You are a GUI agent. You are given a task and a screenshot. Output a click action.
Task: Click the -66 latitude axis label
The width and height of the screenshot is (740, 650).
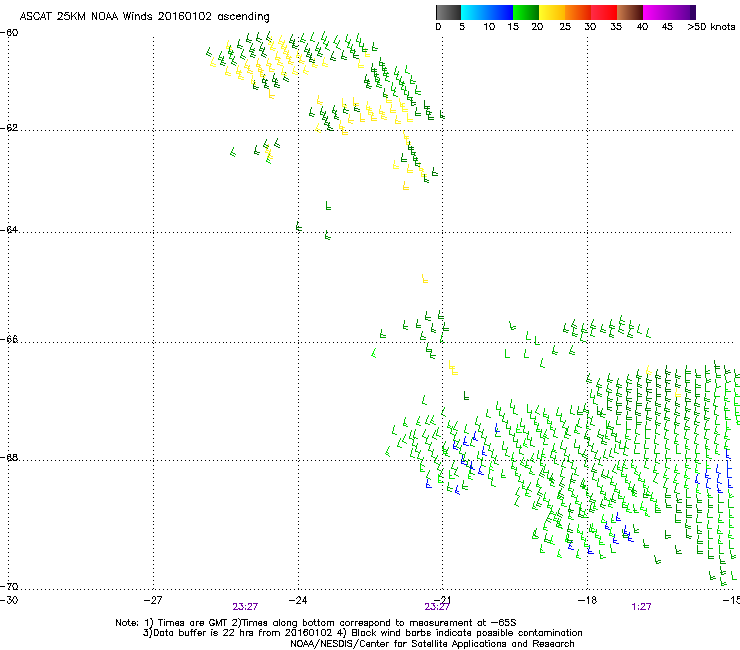click(x=9, y=340)
